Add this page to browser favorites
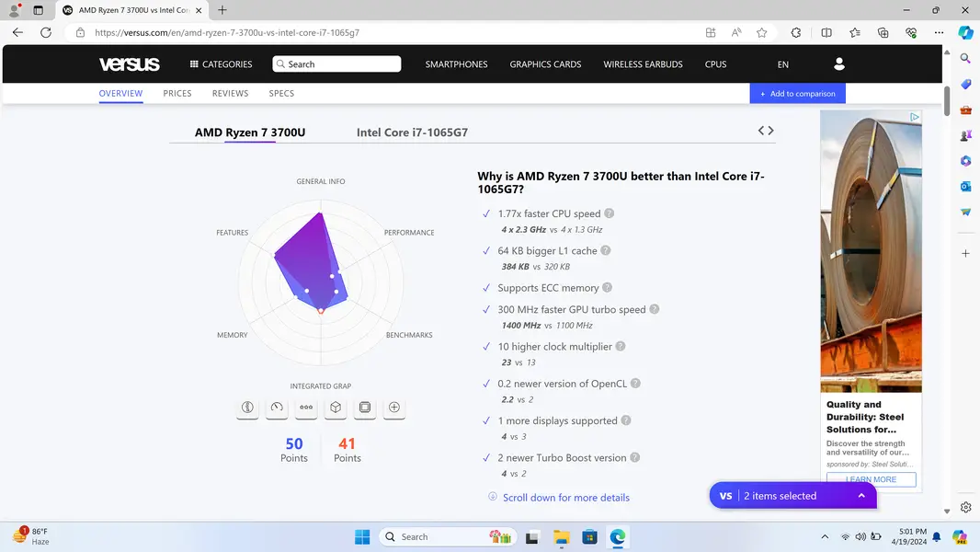Image resolution: width=980 pixels, height=552 pixels. (761, 32)
